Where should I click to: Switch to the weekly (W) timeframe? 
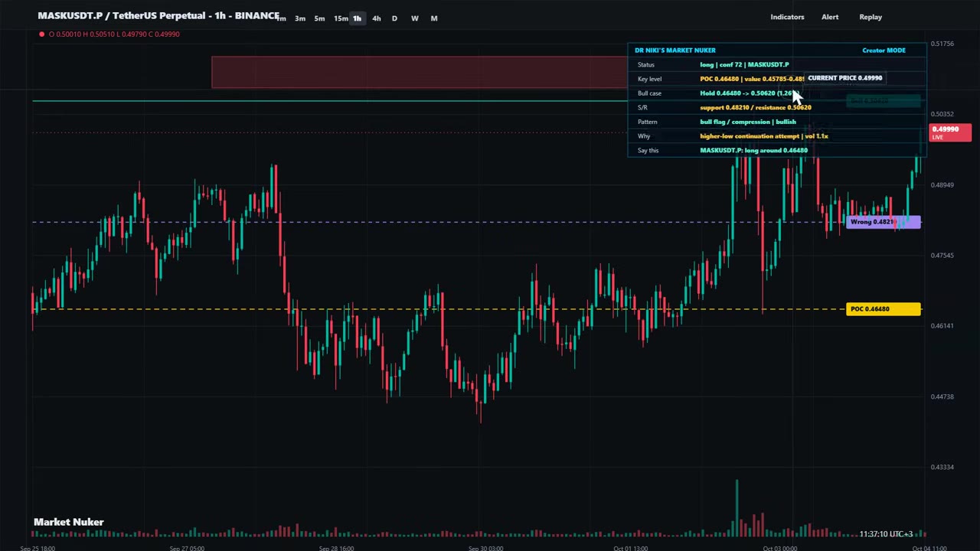click(414, 18)
